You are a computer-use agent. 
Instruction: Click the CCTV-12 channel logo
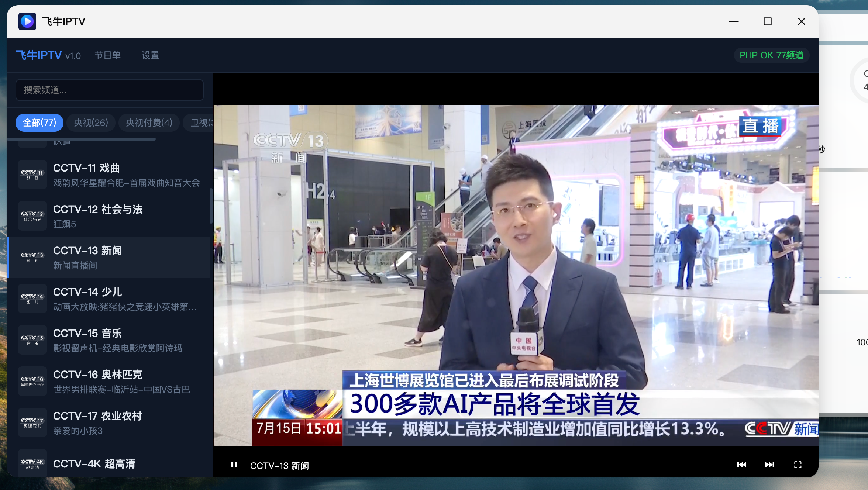(x=32, y=216)
